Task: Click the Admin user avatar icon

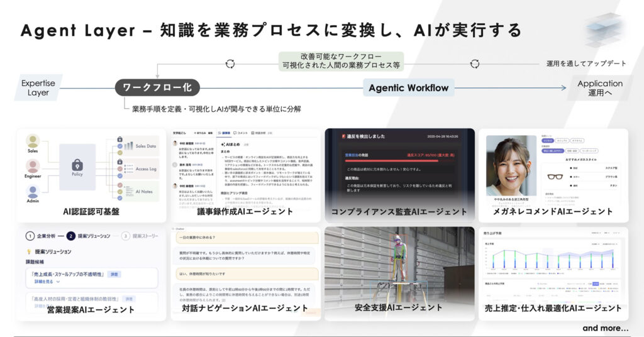Action: click(x=33, y=191)
